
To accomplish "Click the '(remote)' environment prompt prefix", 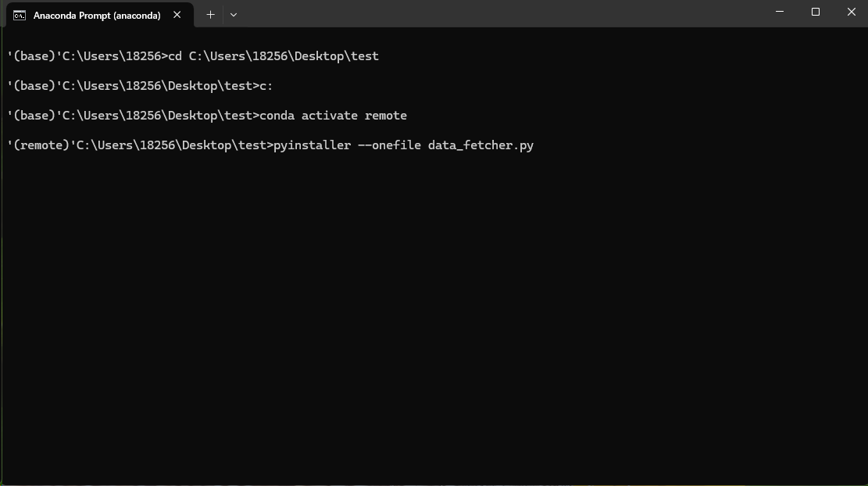I will pyautogui.click(x=41, y=145).
